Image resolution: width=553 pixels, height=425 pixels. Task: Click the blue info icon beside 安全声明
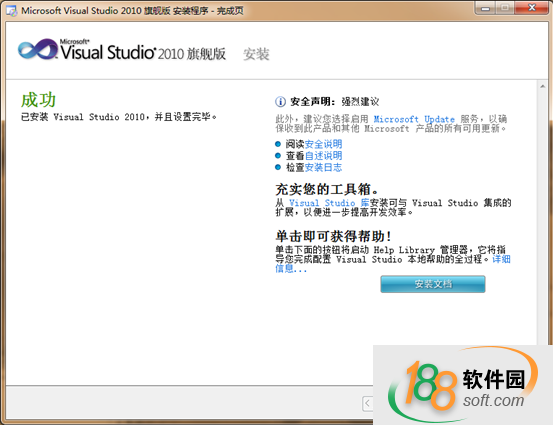(x=280, y=102)
